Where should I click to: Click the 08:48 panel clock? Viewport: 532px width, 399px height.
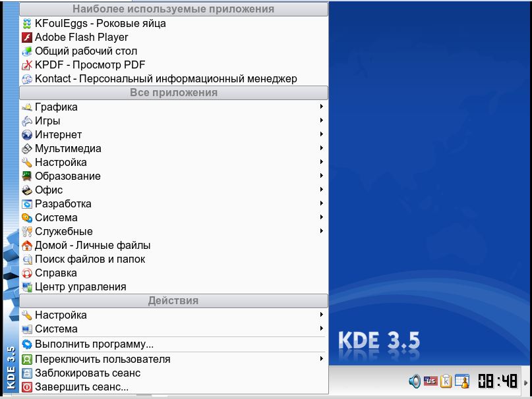(498, 381)
